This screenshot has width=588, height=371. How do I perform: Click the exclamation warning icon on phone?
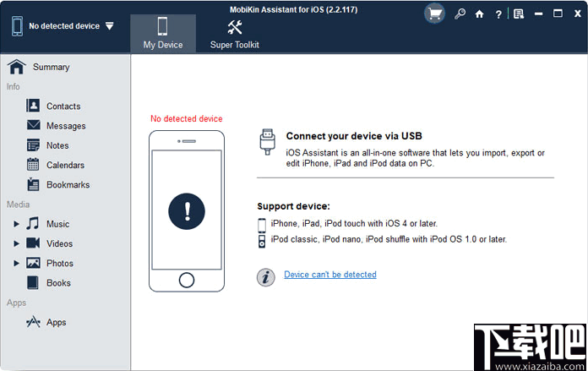click(x=187, y=211)
